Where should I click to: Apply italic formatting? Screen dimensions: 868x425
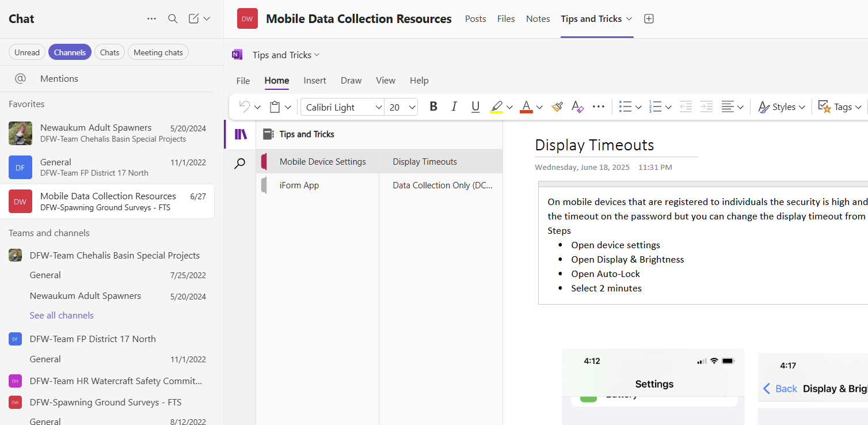454,107
